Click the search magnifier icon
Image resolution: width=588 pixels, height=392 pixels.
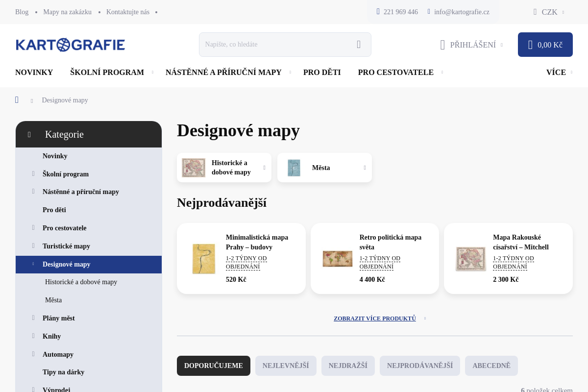[x=359, y=45]
